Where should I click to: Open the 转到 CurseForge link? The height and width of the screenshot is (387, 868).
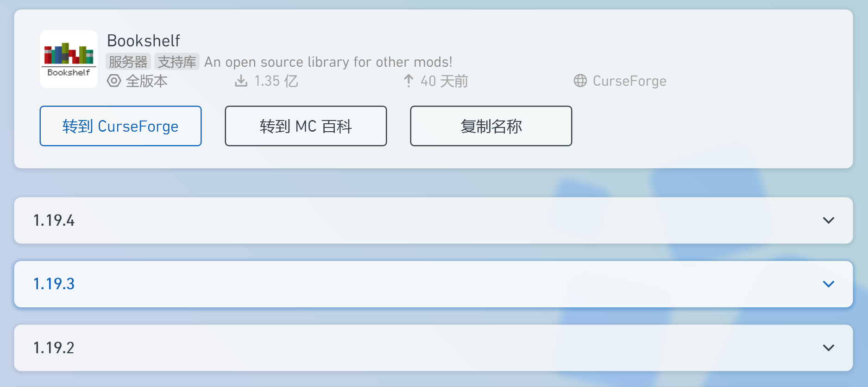click(x=120, y=126)
